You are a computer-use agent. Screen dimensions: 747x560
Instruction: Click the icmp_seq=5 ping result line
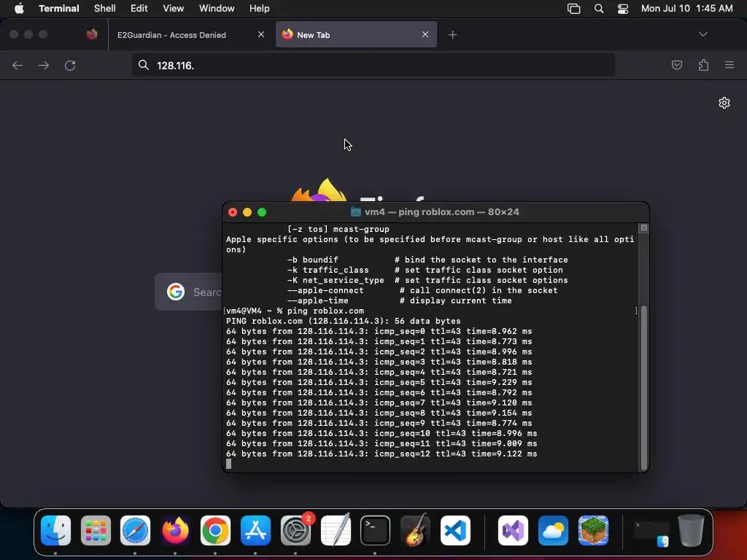(379, 382)
